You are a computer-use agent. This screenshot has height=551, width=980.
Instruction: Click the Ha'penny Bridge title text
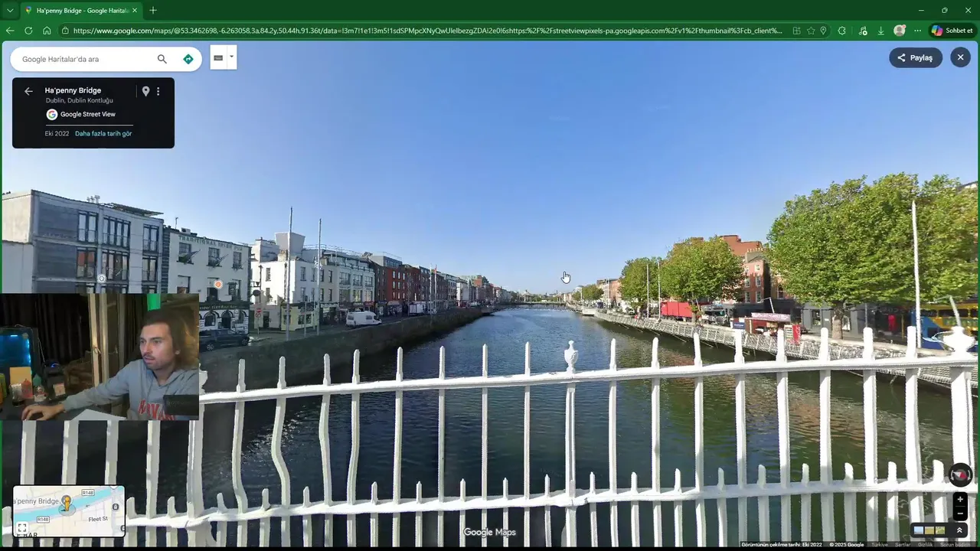73,90
